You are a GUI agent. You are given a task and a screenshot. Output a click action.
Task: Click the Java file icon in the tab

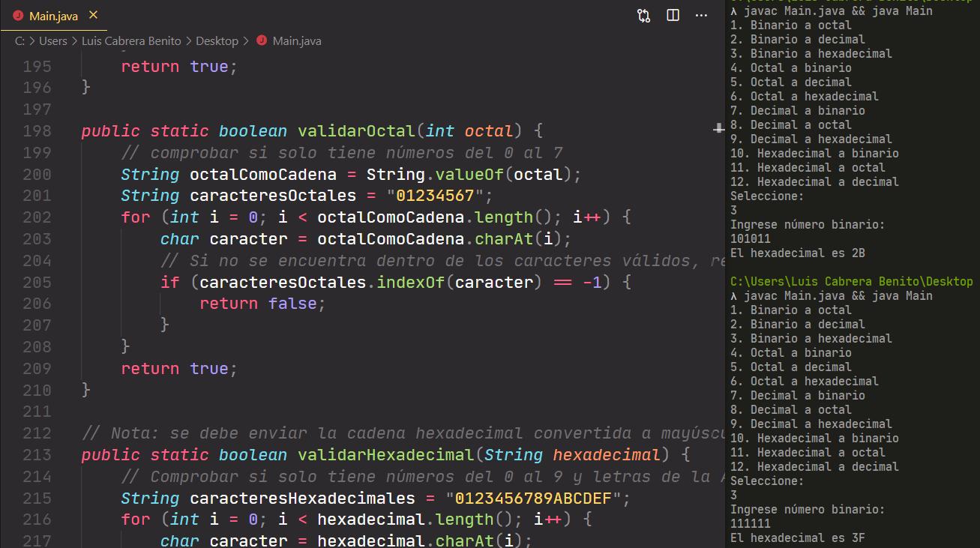[19, 15]
